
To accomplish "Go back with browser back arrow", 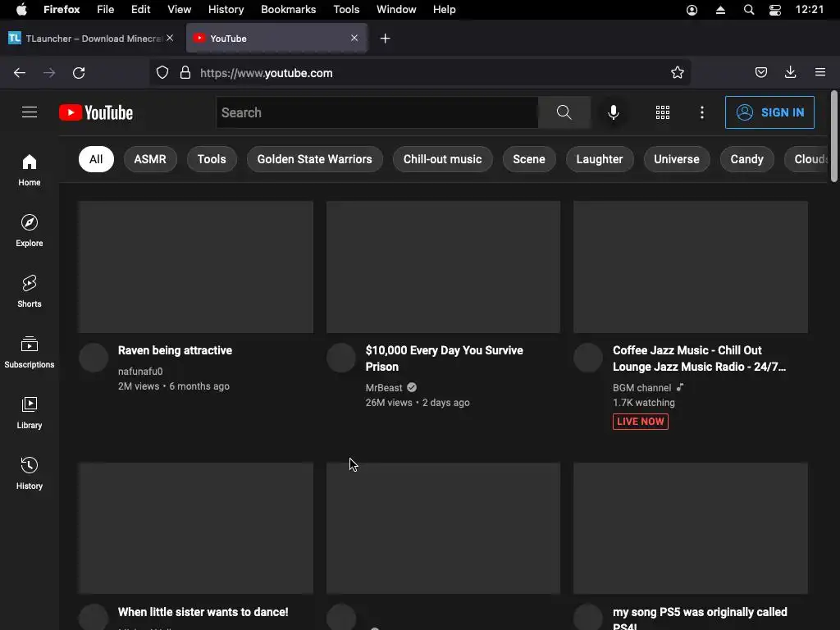I will pos(20,73).
